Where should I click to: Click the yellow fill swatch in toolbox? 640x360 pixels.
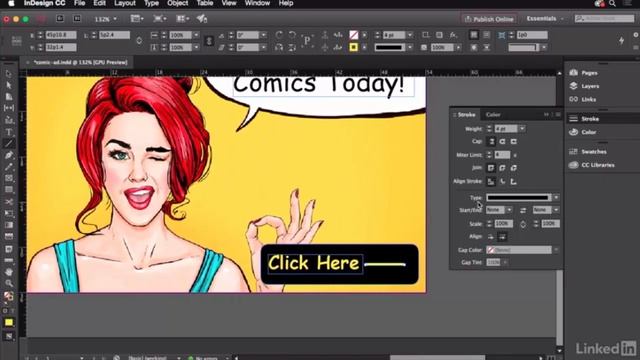[9, 322]
